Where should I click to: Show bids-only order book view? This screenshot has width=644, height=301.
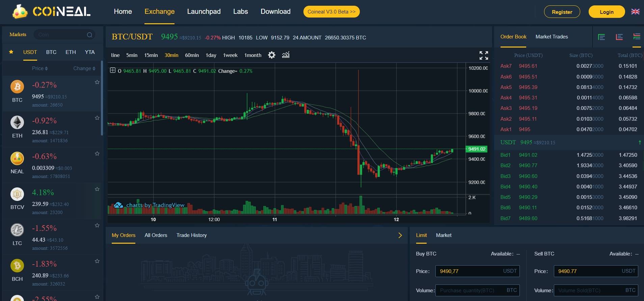601,37
